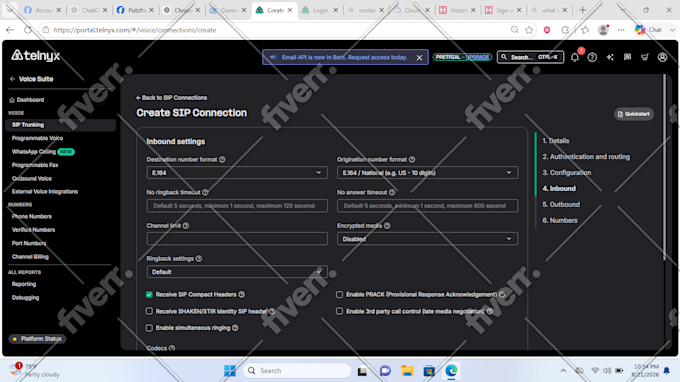Screen dimensions: 680x382
Task: Open Phone Numbers in sidebar
Action: click(x=32, y=216)
